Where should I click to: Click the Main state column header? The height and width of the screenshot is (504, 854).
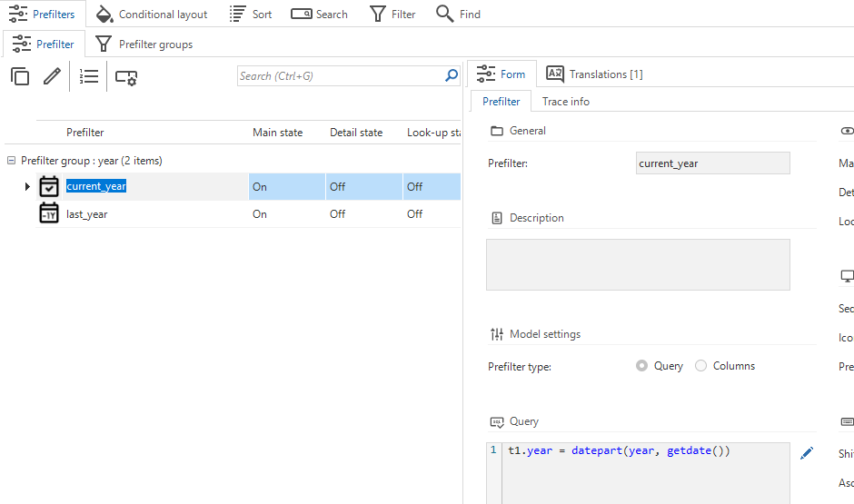277,133
